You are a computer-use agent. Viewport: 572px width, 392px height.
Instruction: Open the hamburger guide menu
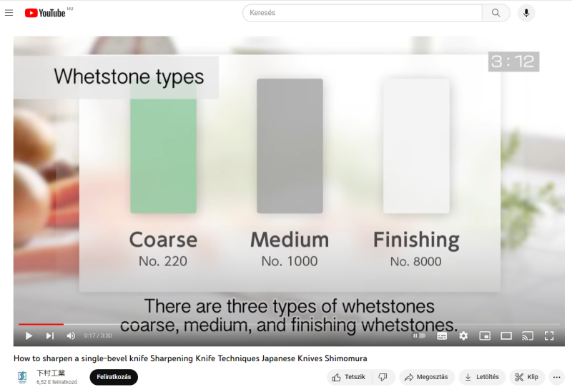click(9, 13)
